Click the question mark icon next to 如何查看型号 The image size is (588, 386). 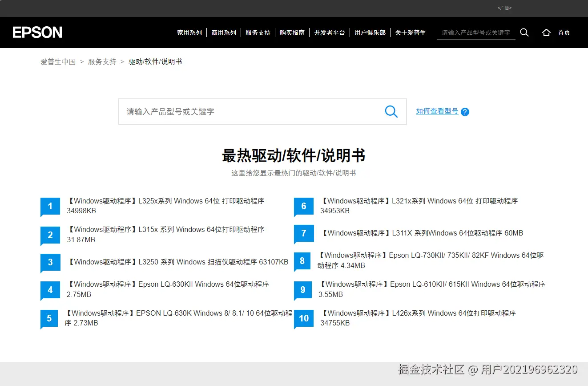coord(465,112)
